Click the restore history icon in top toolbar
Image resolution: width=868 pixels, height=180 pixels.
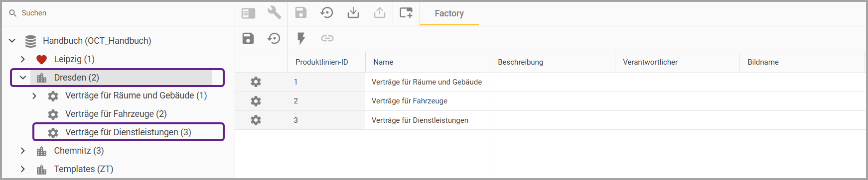point(326,12)
